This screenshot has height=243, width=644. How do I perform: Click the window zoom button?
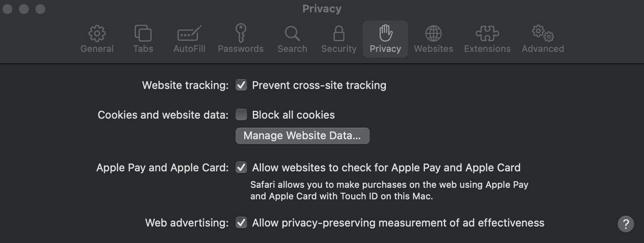pos(40,9)
